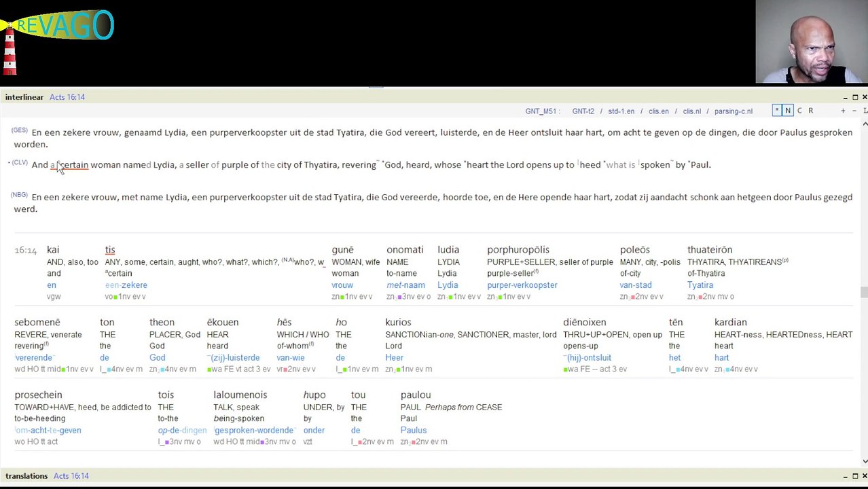Click the NBG translation label
The width and height of the screenshot is (868, 489).
[x=20, y=195]
